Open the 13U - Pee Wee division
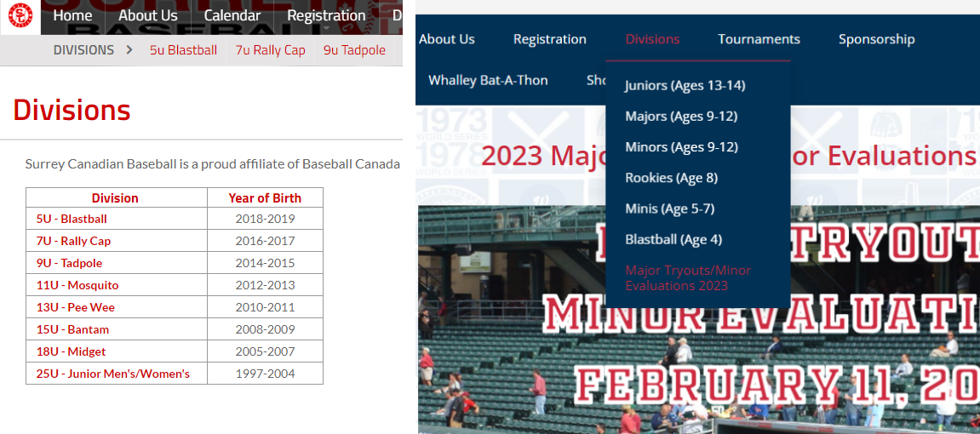The width and height of the screenshot is (980, 434). [x=75, y=307]
